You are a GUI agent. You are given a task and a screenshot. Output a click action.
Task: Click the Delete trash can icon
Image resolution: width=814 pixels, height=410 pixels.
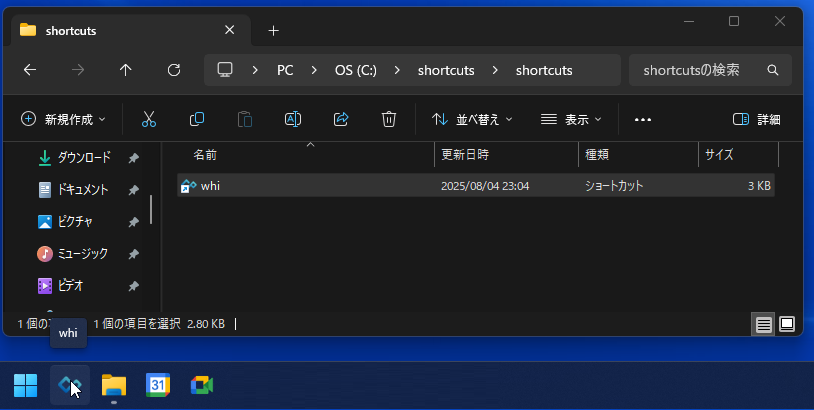[389, 119]
